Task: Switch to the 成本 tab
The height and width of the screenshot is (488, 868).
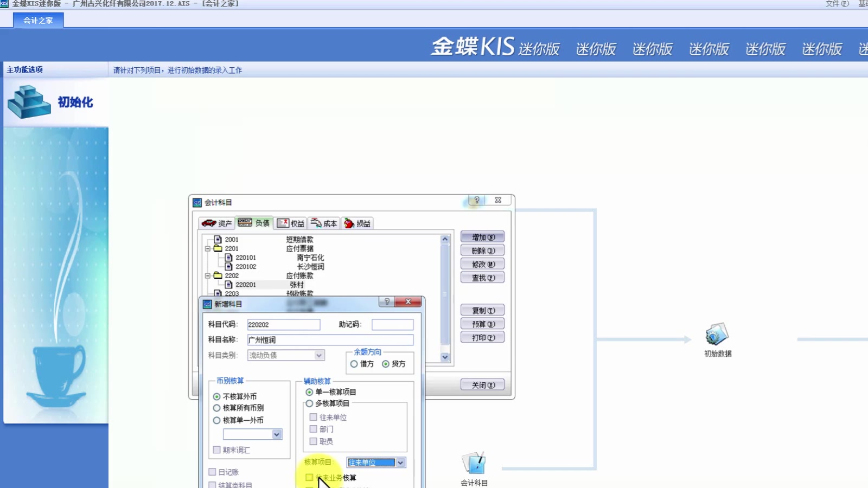Action: 324,223
